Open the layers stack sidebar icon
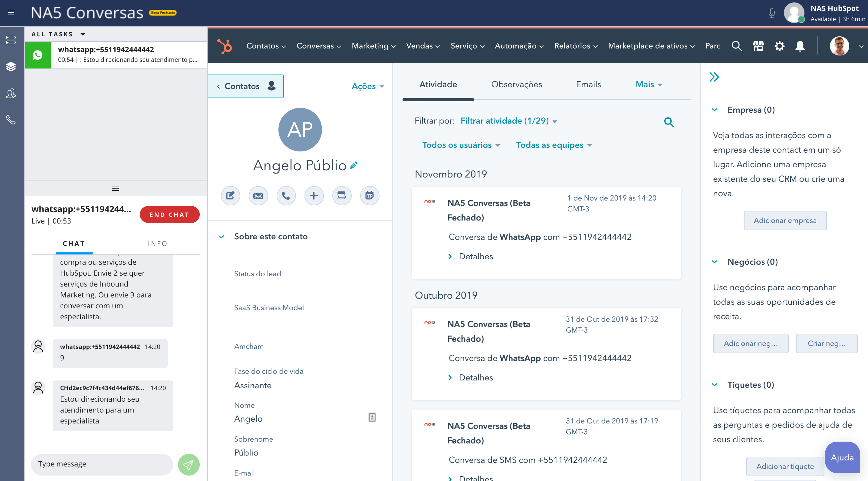Screen dimensions: 868x481 (x=11, y=66)
